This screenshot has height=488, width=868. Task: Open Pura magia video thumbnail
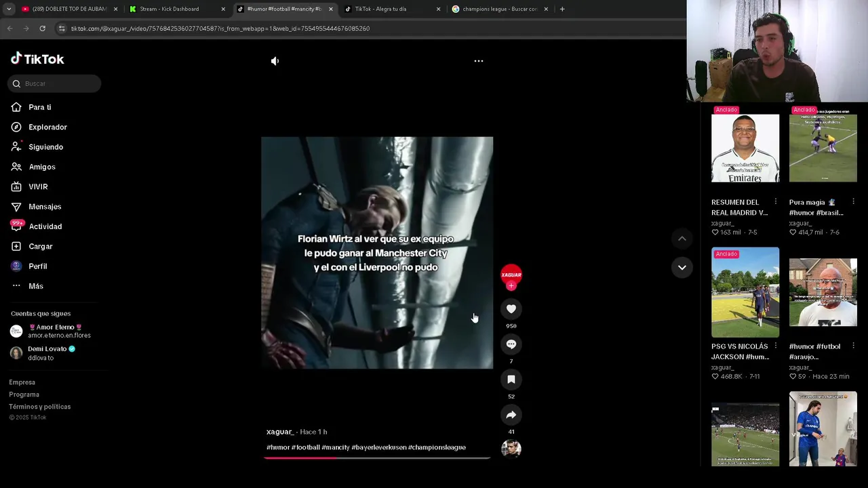pyautogui.click(x=823, y=148)
